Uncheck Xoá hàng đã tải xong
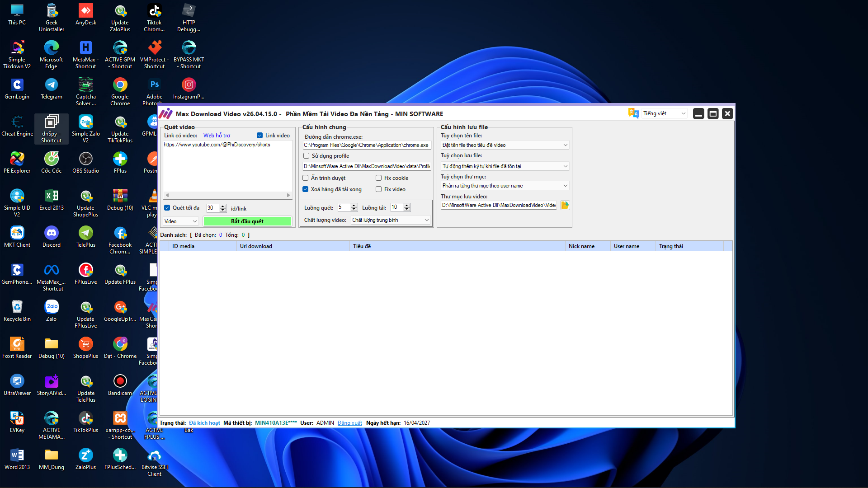Image resolution: width=868 pixels, height=488 pixels. 306,189
